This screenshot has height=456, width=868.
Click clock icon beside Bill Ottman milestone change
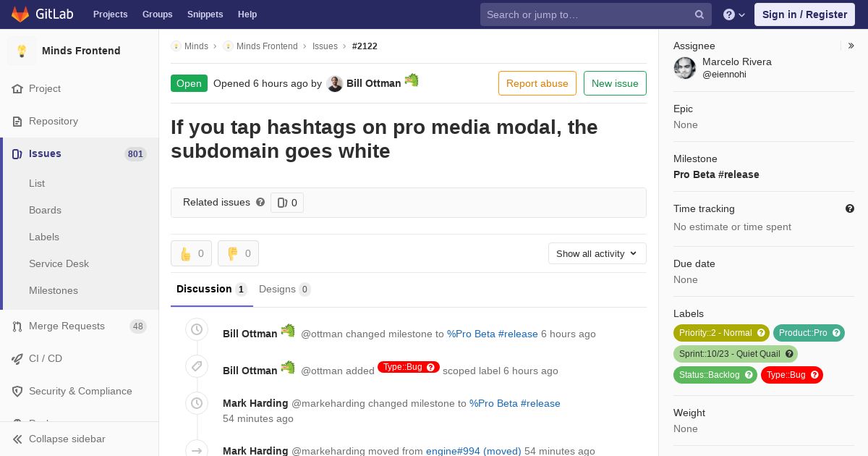(x=197, y=329)
